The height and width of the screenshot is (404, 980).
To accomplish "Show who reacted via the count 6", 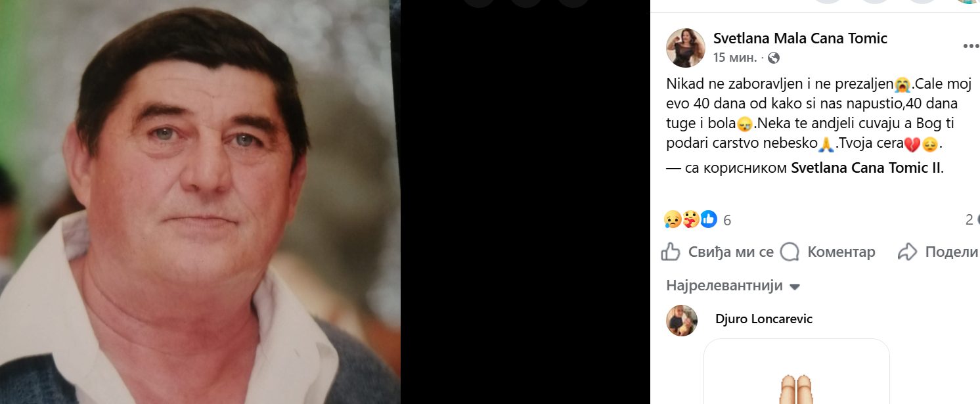I will point(727,220).
